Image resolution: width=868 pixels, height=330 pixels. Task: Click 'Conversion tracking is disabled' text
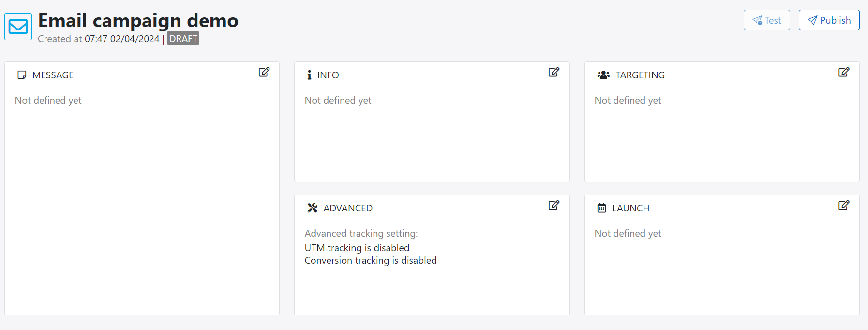coord(371,260)
